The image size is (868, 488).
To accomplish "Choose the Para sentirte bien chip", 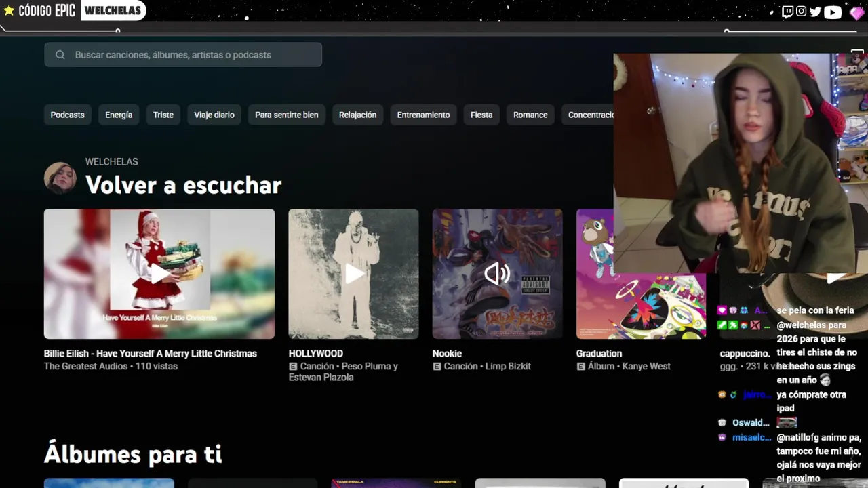I will pyautogui.click(x=287, y=115).
